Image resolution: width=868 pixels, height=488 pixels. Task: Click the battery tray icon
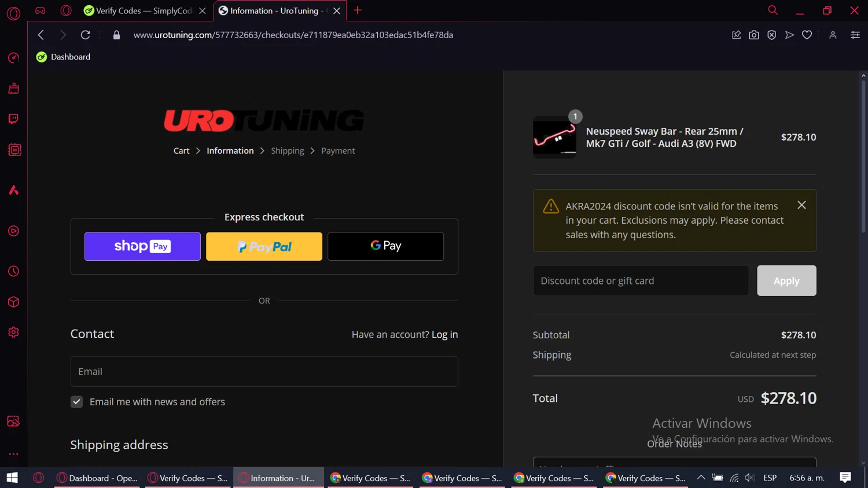(718, 478)
